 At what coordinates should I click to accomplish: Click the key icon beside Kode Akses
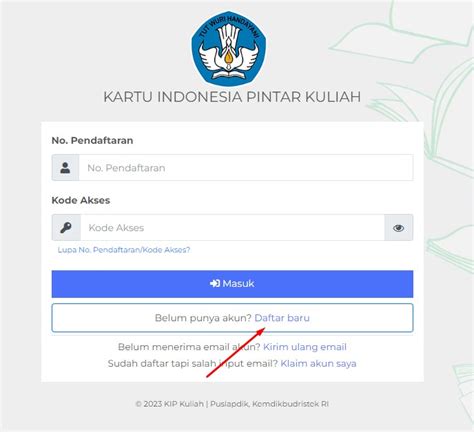click(66, 228)
